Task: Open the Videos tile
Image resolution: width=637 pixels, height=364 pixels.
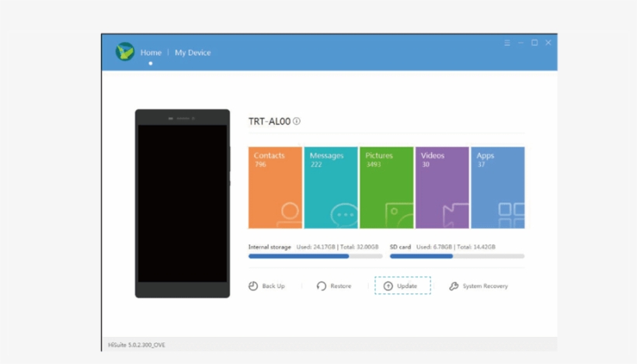Action: (x=442, y=188)
